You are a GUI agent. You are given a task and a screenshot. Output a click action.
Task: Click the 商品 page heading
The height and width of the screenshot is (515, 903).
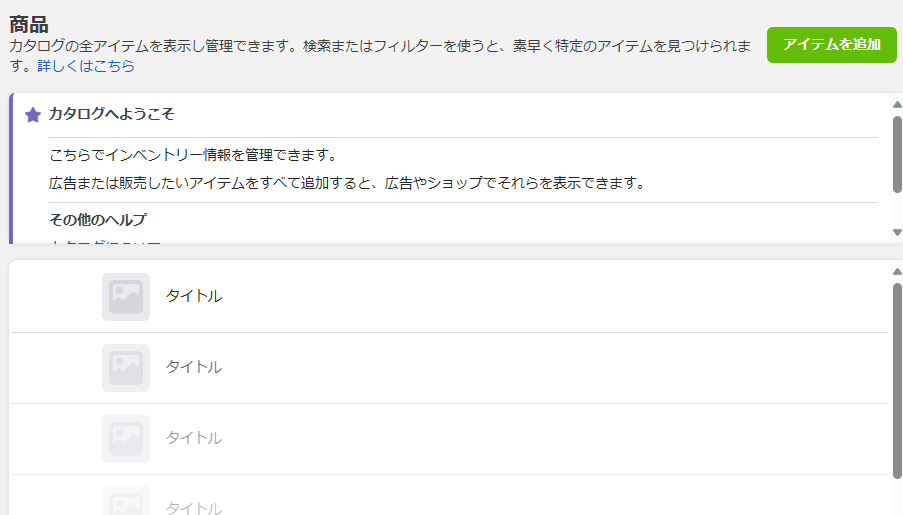tap(29, 24)
